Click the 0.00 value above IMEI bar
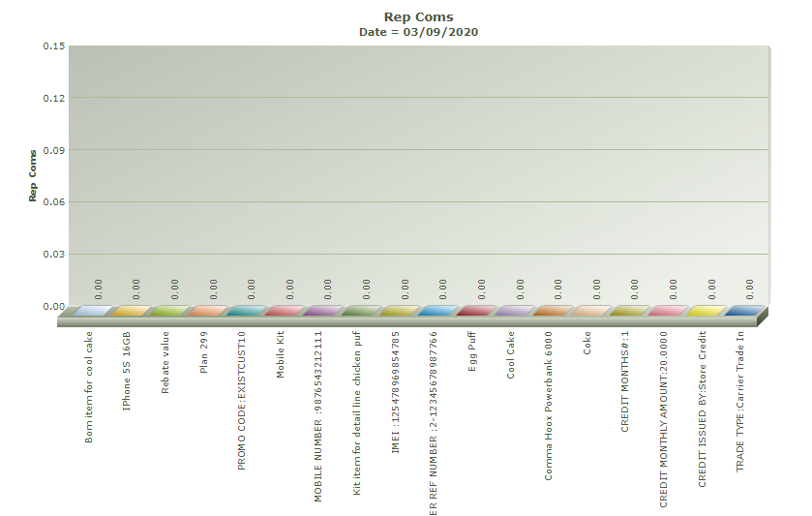The width and height of the screenshot is (812, 516). coord(405,288)
